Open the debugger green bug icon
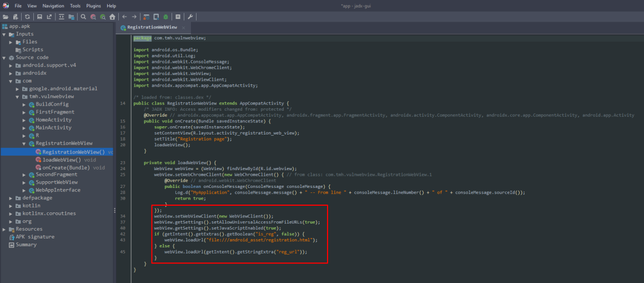Screen dimensions: 644x283 (x=165, y=17)
